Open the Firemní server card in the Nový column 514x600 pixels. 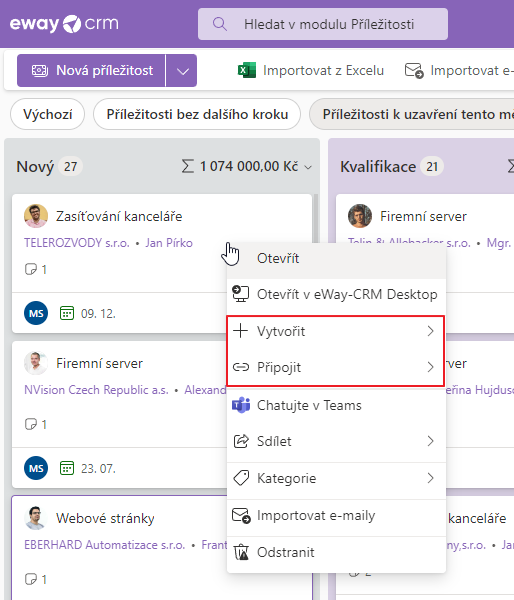(x=99, y=363)
